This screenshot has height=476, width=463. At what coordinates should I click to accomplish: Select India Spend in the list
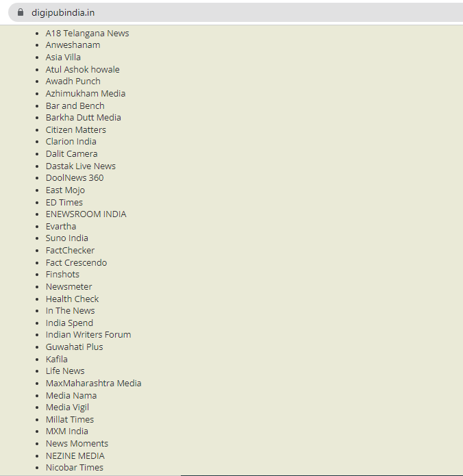70,323
